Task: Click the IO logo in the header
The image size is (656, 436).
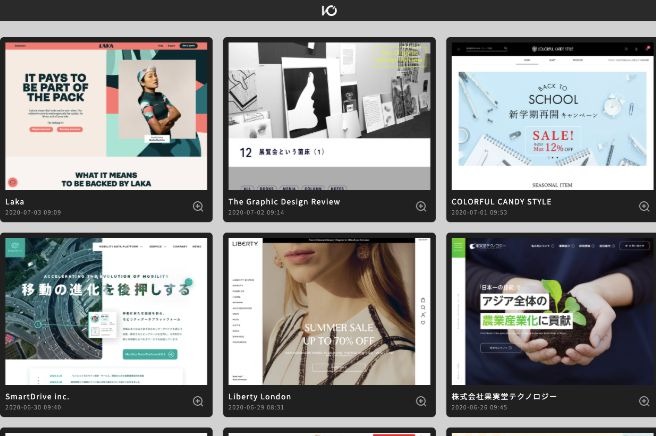Action: pyautogui.click(x=329, y=10)
